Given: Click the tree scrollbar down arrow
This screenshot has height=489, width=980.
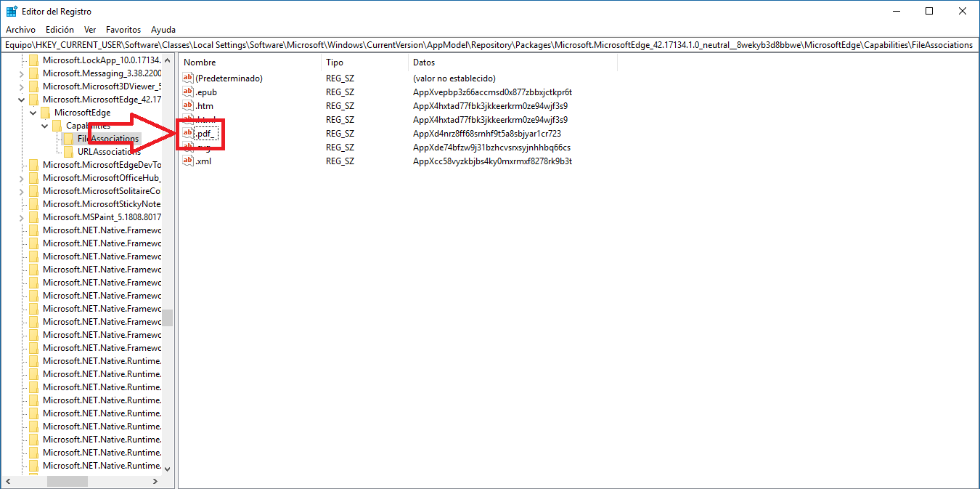Looking at the screenshot, I should point(168,469).
